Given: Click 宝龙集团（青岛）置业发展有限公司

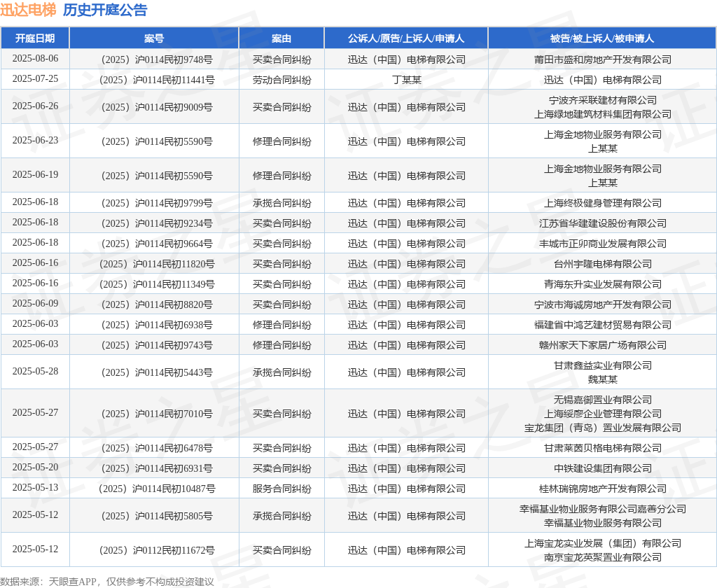Looking at the screenshot, I should (603, 428).
